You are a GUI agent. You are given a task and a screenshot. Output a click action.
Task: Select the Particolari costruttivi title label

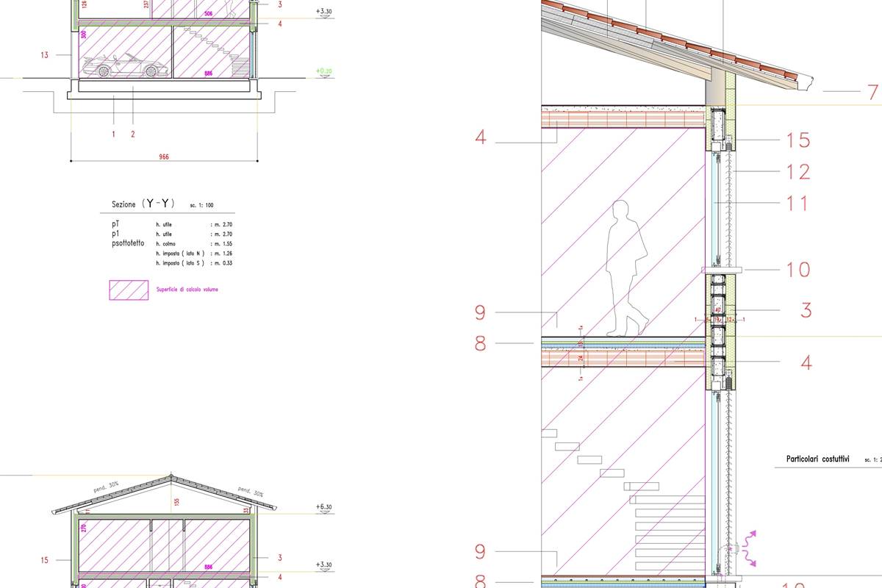pyautogui.click(x=812, y=459)
